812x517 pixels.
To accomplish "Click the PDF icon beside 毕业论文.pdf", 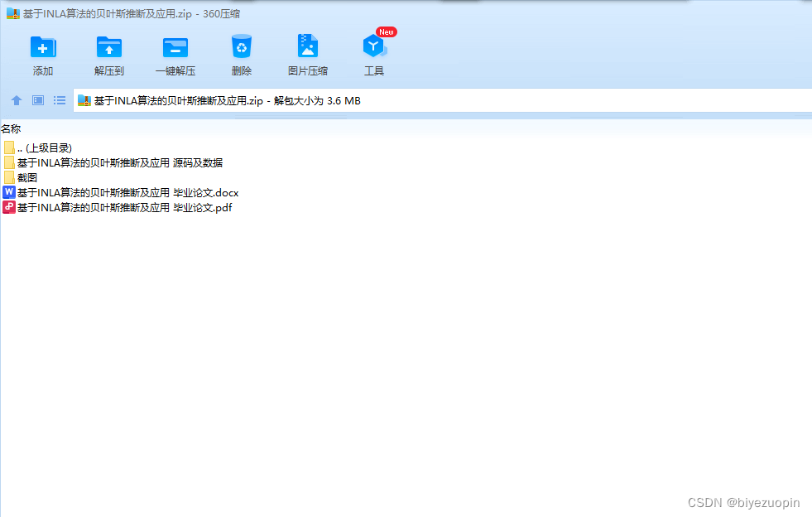I will pyautogui.click(x=9, y=206).
